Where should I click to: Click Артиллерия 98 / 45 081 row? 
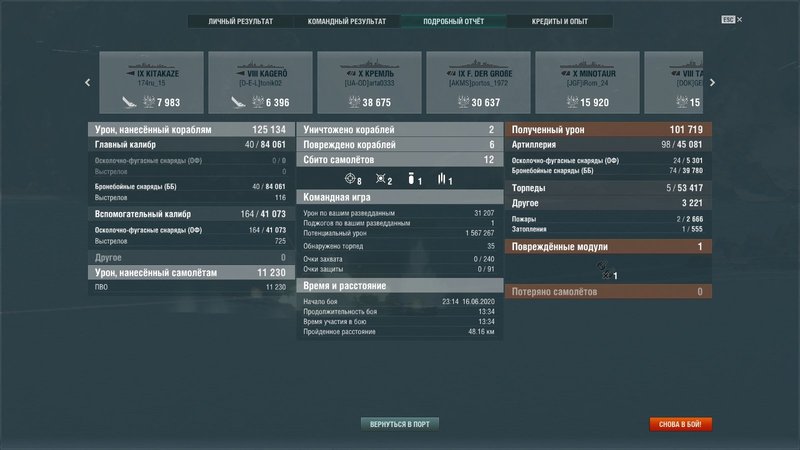tap(608, 144)
